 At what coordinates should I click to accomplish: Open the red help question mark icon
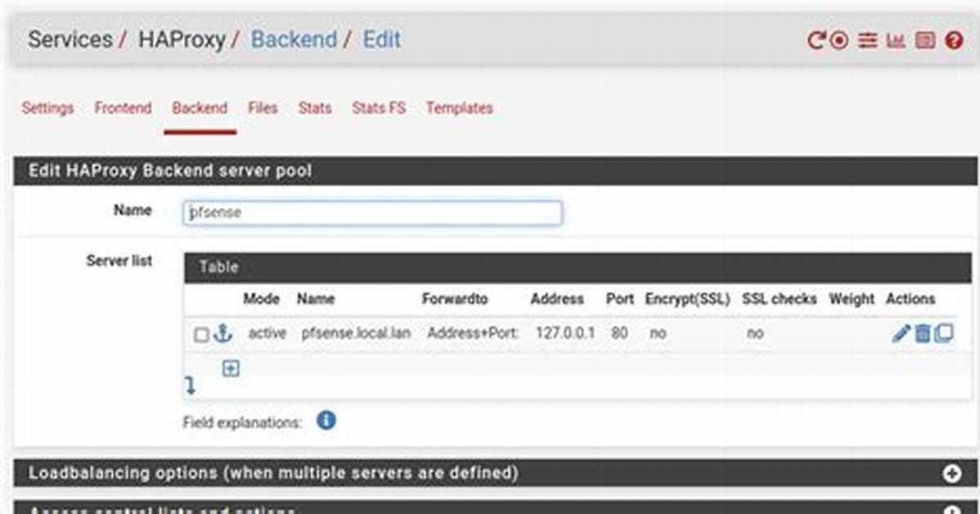pos(954,41)
